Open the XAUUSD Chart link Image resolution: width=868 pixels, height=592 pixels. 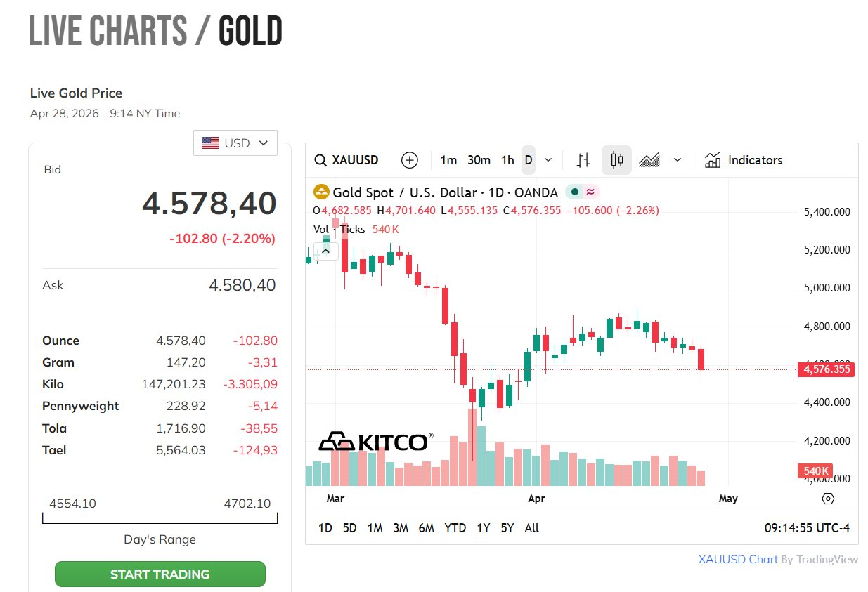738,560
